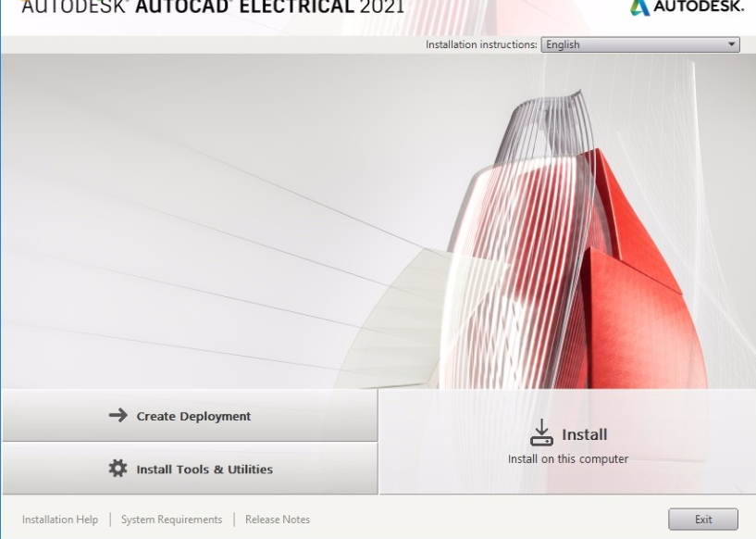Open the Release Notes link
Screen dimensions: 756x539
278,520
